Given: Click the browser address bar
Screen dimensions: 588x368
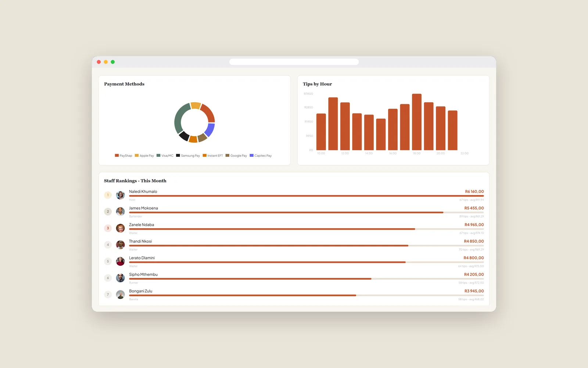Looking at the screenshot, I should point(294,62).
